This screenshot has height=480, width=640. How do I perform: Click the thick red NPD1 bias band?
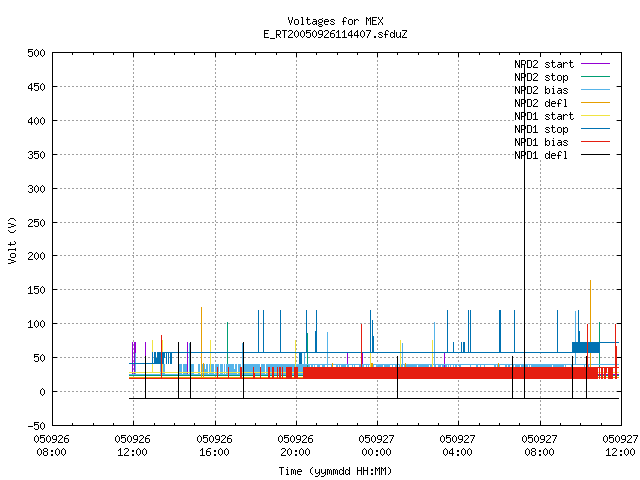pos(449,373)
